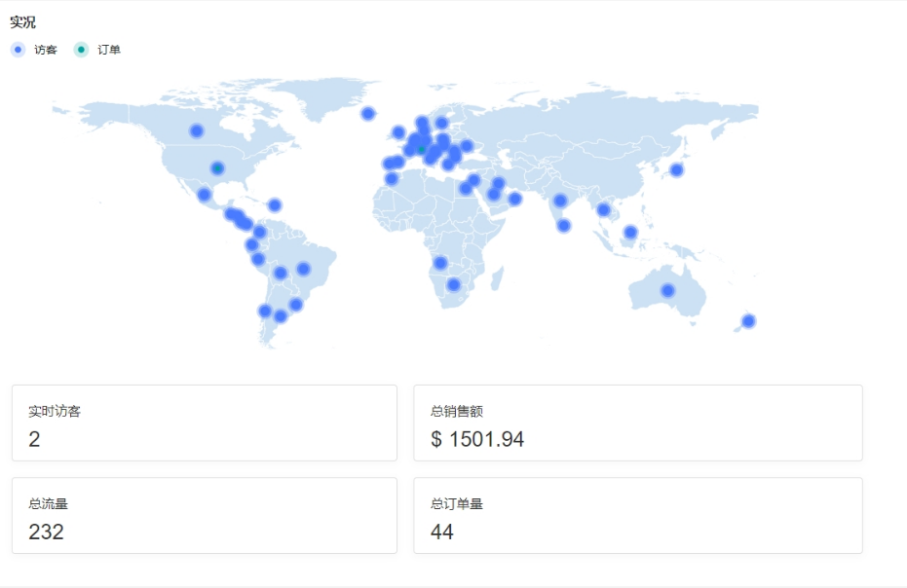Select the visitor marker on Sri Lanka
Viewport: 907px width, 588px height.
tap(563, 226)
